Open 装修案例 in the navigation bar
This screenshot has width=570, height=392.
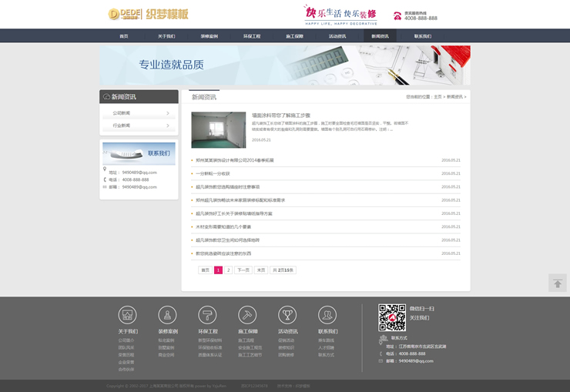point(209,36)
